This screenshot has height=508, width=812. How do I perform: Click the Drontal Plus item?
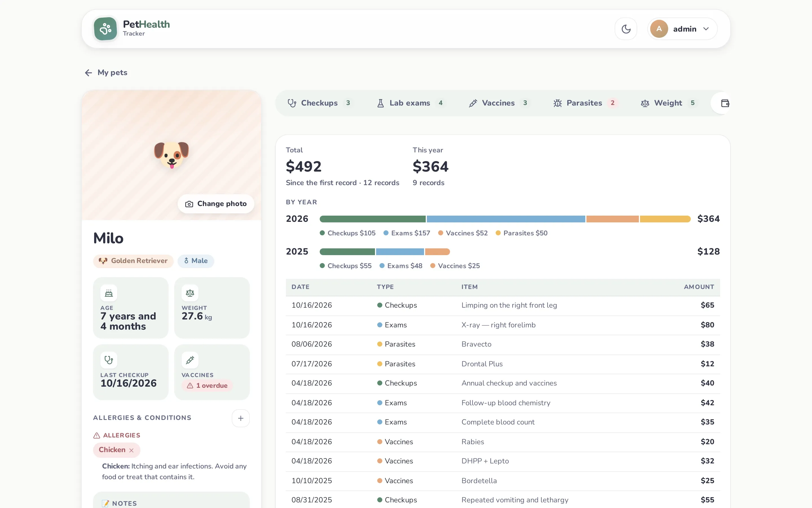(482, 364)
